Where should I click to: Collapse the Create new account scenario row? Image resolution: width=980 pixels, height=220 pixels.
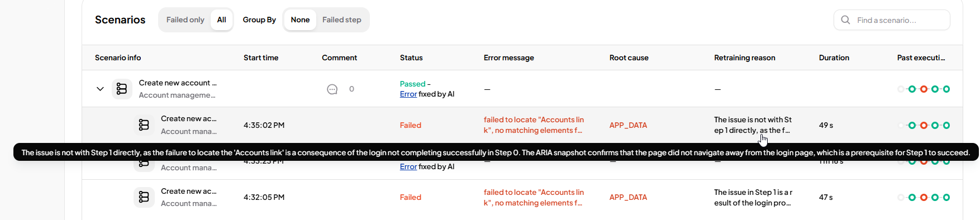click(100, 89)
